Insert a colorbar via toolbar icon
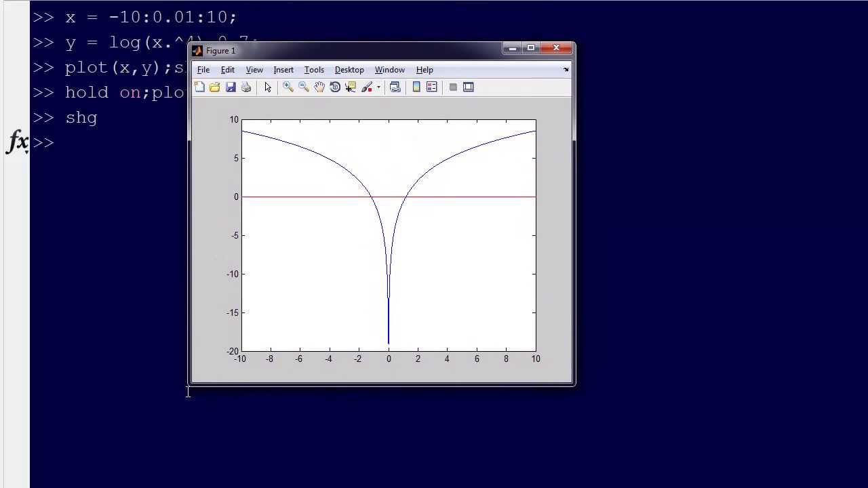This screenshot has width=868, height=488. [x=416, y=87]
